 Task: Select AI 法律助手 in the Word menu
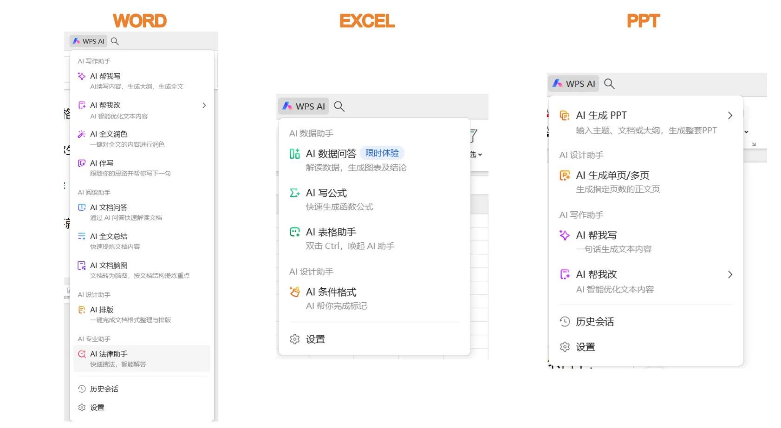click(x=110, y=354)
